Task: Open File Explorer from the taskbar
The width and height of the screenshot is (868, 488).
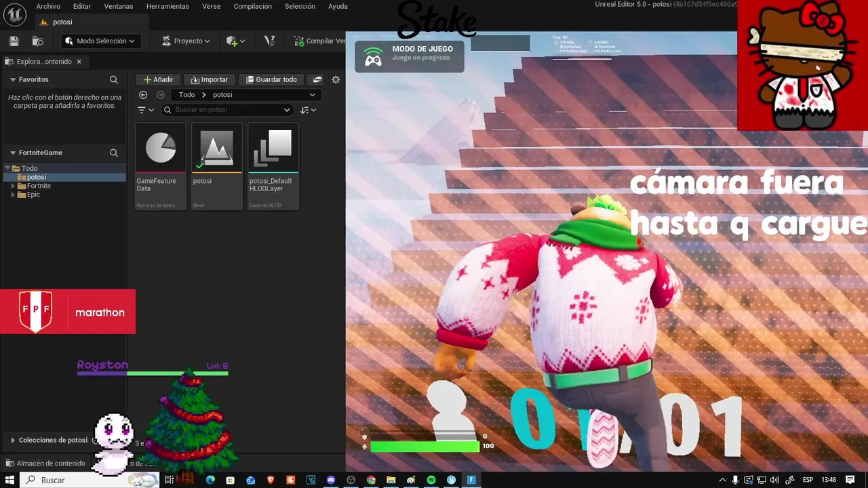Action: 391,480
